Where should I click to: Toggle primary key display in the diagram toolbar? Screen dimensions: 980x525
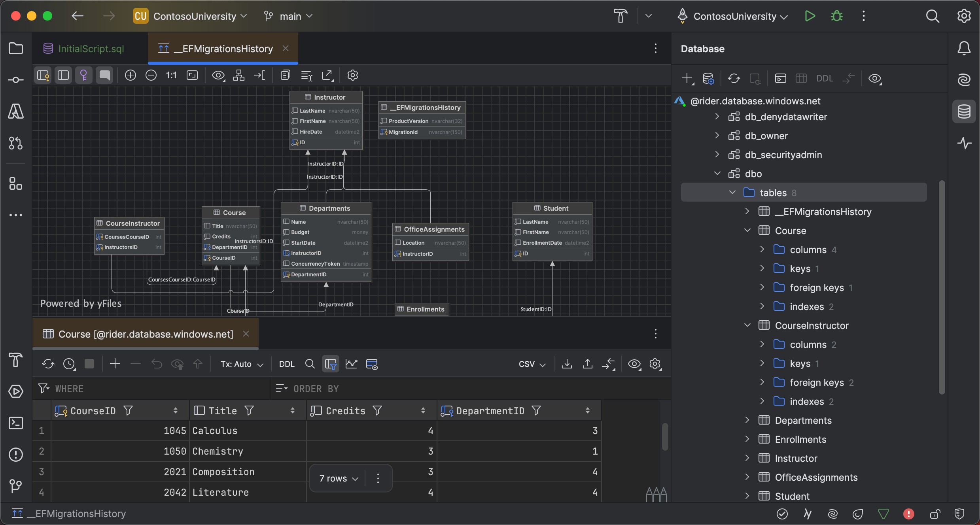(x=84, y=75)
